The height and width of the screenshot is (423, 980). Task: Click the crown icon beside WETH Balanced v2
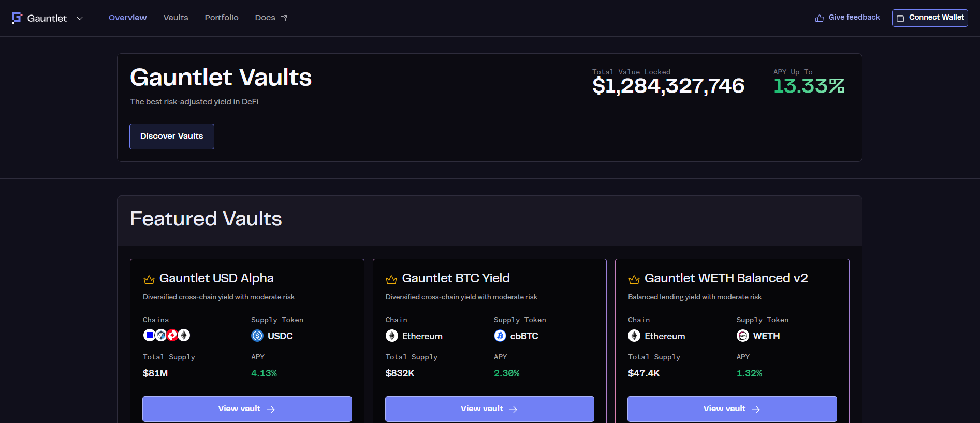click(634, 279)
